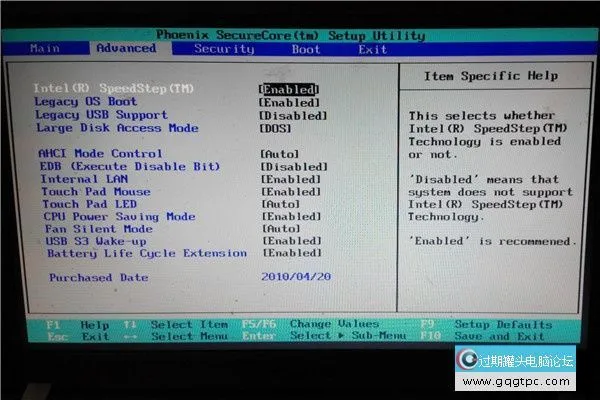Select the Boot menu tab
Screen dimensions: 600x400
point(306,49)
